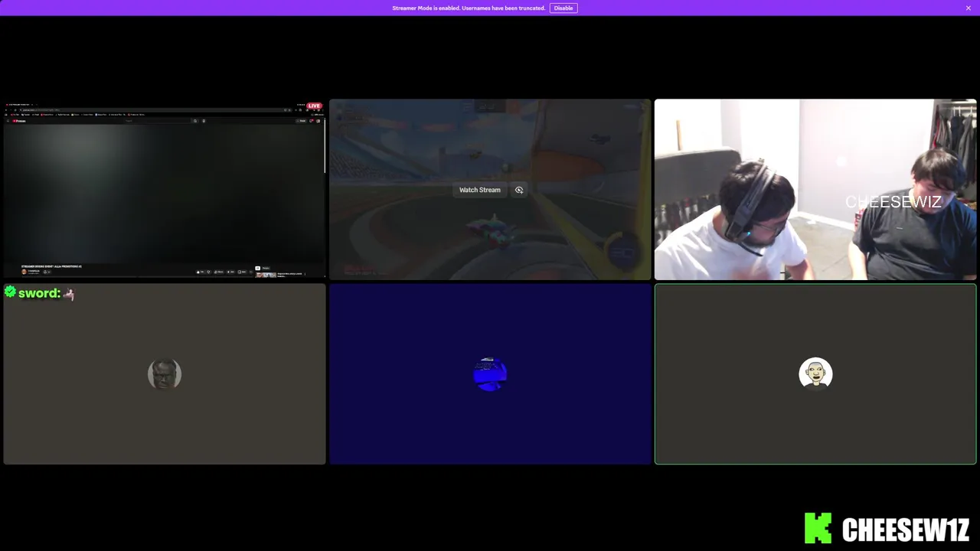Click the red LIVE badge

314,106
